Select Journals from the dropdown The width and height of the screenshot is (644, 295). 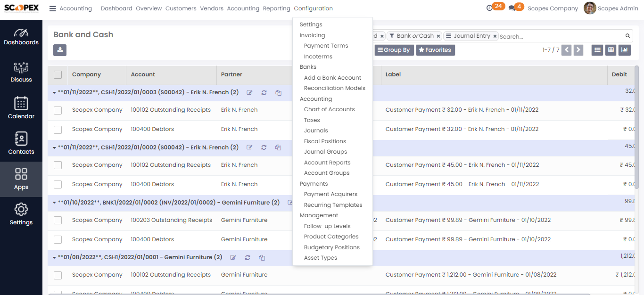[x=316, y=131]
